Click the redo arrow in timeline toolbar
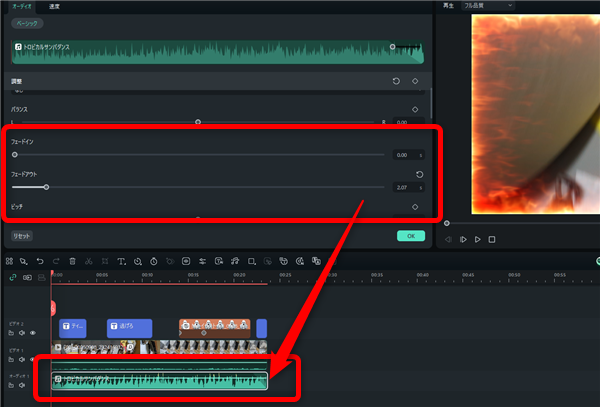Screen dimensions: 600x407 point(55,260)
